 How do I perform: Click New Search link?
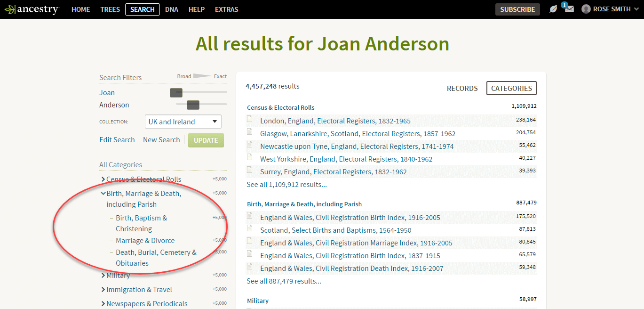161,140
